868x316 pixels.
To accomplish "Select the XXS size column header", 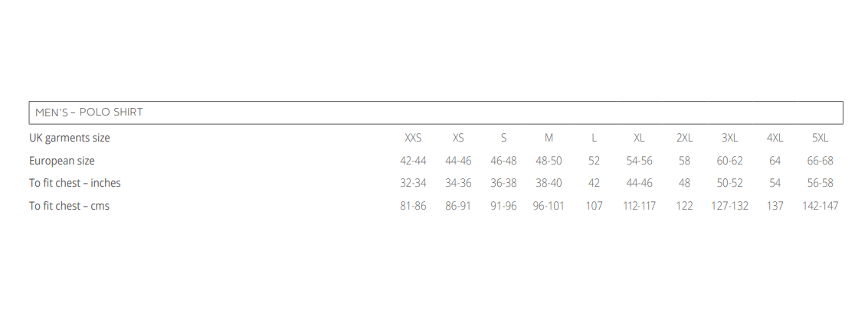I will coord(413,138).
